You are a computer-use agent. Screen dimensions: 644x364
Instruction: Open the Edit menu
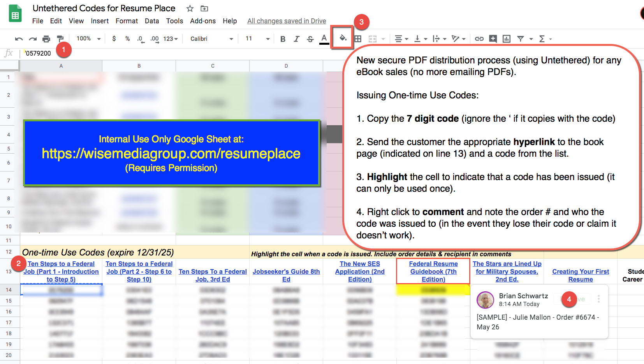click(56, 21)
